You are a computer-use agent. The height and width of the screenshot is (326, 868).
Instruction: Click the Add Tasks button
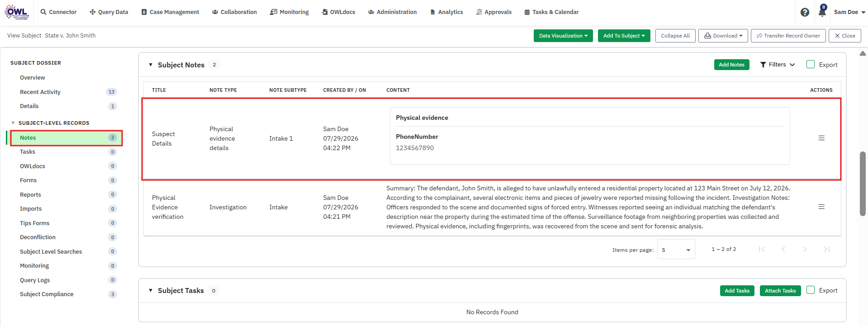tap(737, 291)
